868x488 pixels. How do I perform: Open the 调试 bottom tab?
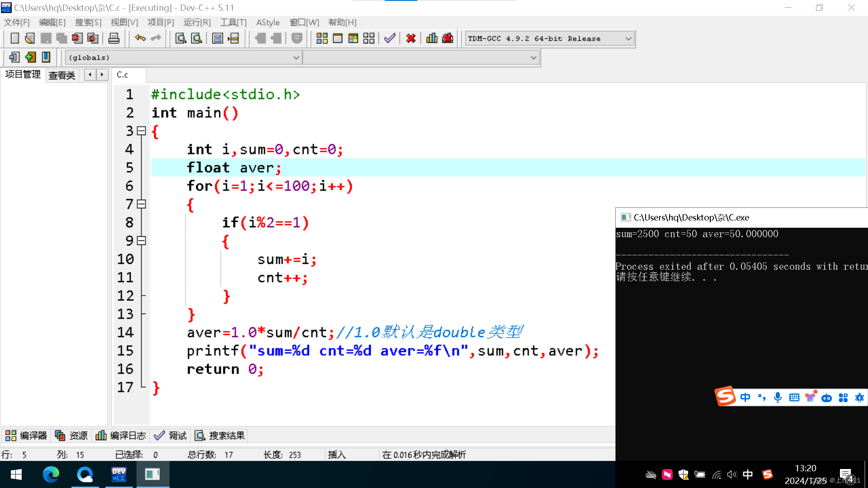170,436
